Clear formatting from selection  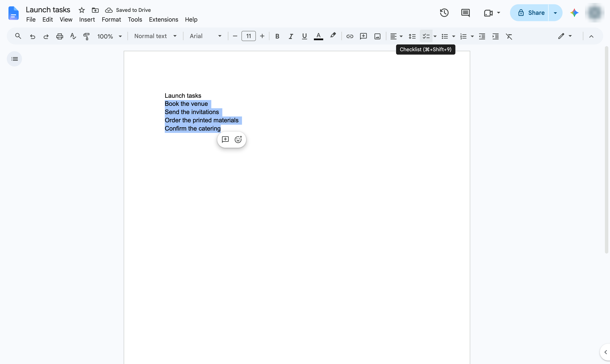[x=509, y=36]
